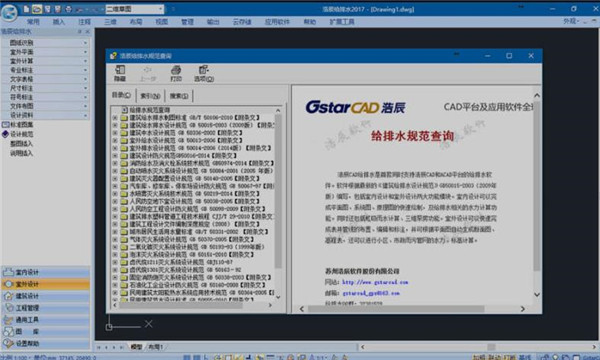Image resolution: width=600 pixels, height=360 pixels.
Task: Click the 整图插入 command in left panel
Action: [x=21, y=144]
